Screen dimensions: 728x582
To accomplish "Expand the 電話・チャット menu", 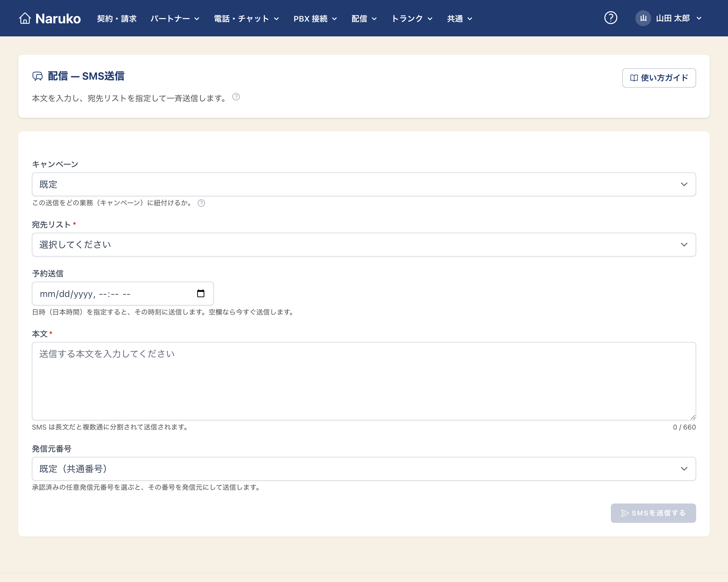I will tap(247, 18).
